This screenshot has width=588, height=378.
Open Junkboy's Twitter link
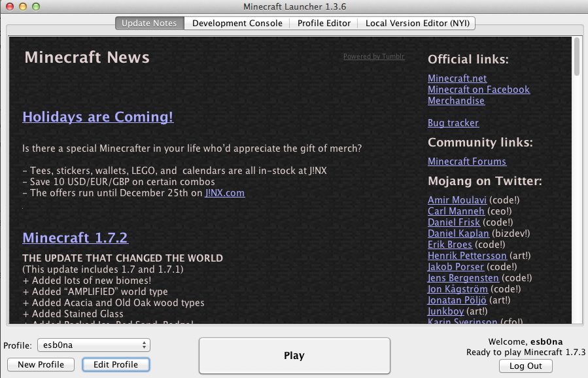(x=446, y=311)
